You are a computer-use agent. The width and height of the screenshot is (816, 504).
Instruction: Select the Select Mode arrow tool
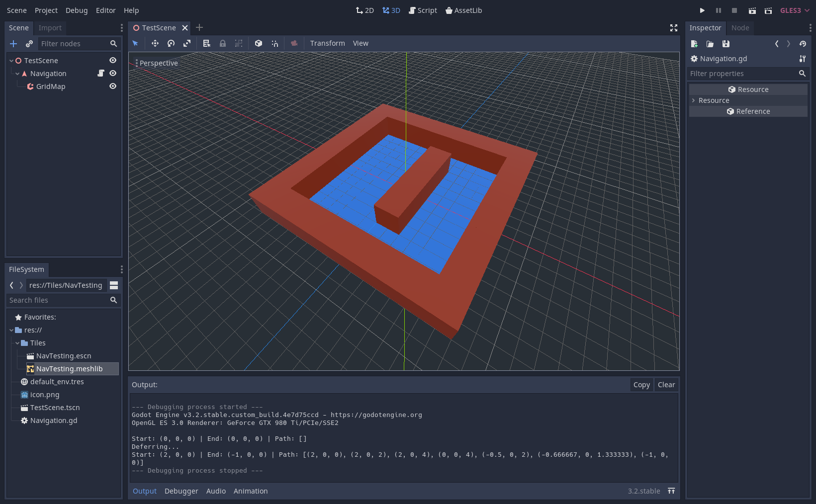(135, 43)
